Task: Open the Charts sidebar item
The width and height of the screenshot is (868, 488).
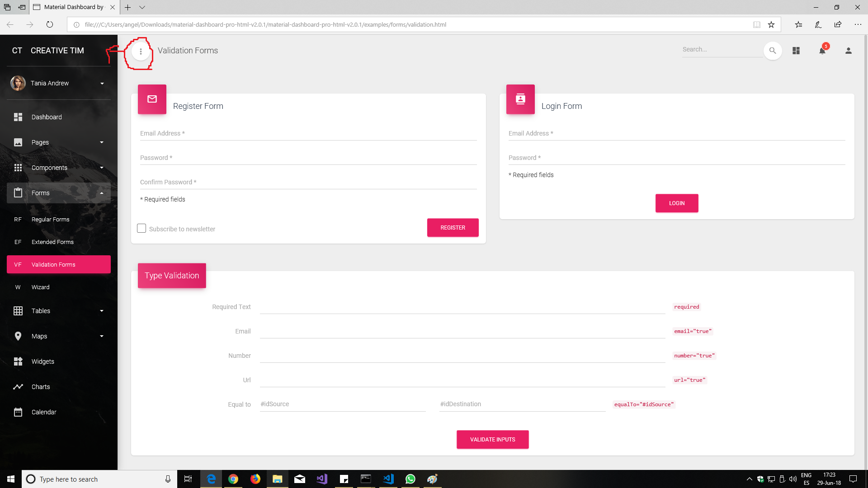Action: coord(41,387)
